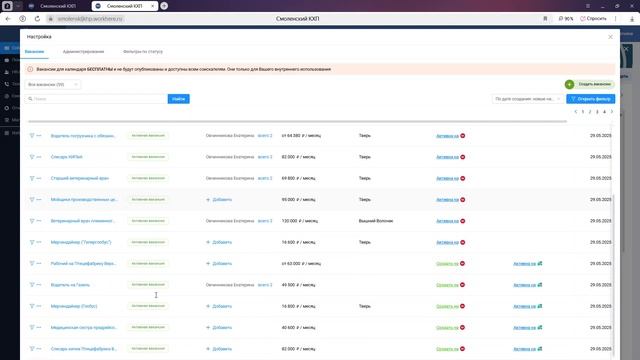Switch to the Администрирование tab

point(83,51)
